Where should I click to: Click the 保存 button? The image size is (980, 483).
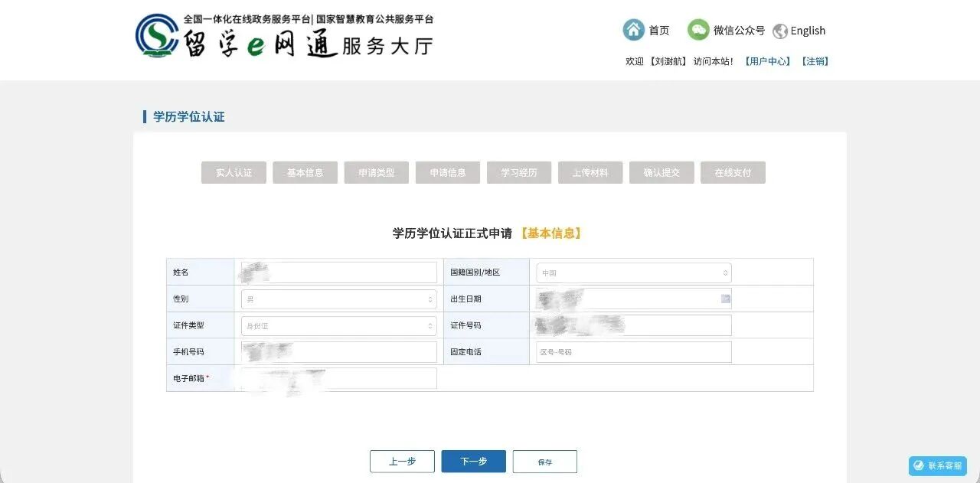coord(544,461)
